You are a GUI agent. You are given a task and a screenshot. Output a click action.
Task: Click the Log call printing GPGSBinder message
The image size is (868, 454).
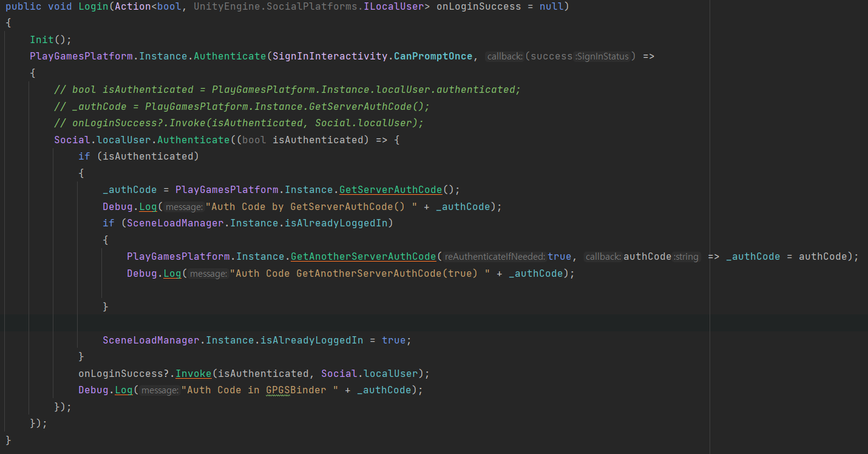click(x=124, y=390)
